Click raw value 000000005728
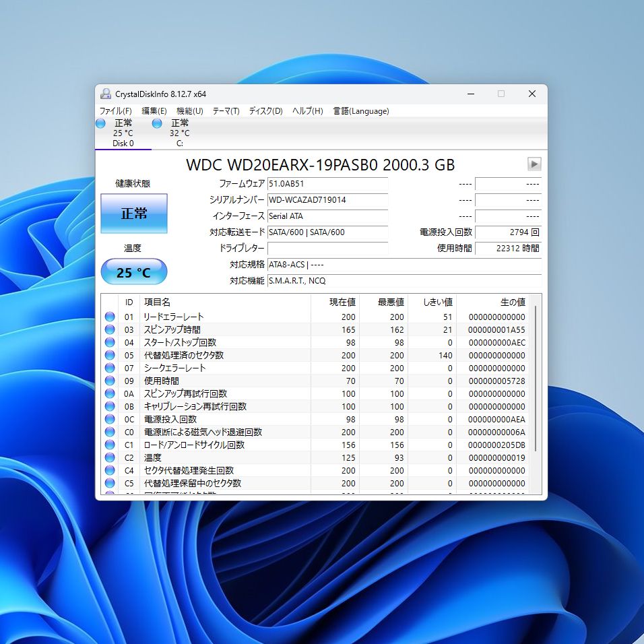This screenshot has height=644, width=644. 496,381
